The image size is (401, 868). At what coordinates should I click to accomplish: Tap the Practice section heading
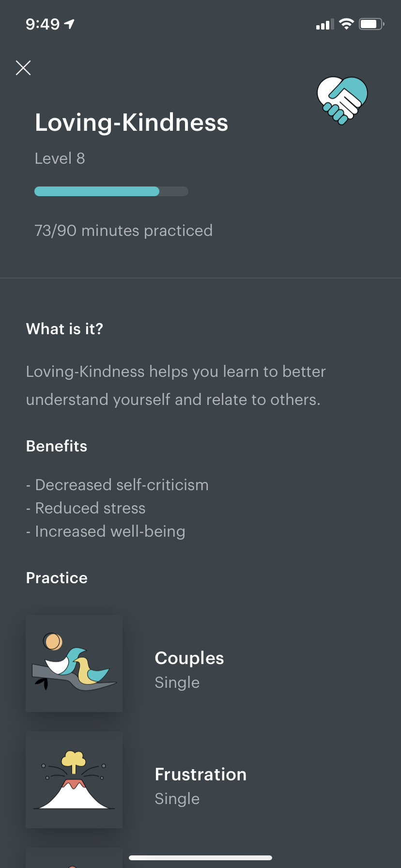(x=57, y=578)
